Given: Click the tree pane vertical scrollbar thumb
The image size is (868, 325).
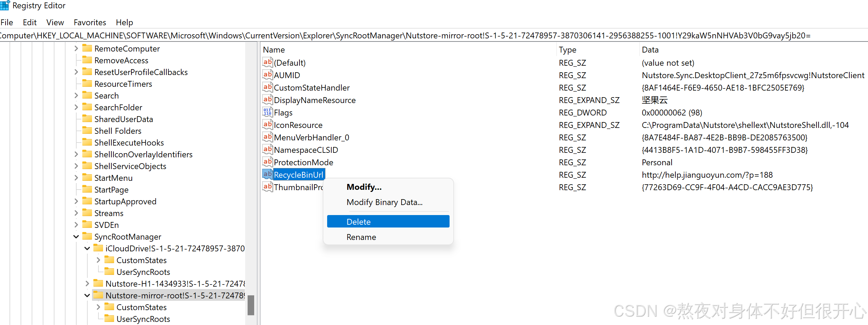Looking at the screenshot, I should [251, 305].
